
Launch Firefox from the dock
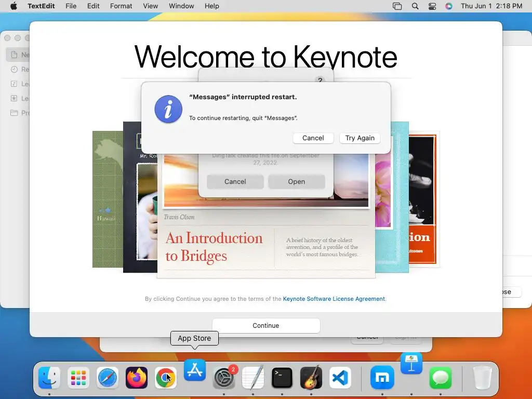(x=137, y=378)
